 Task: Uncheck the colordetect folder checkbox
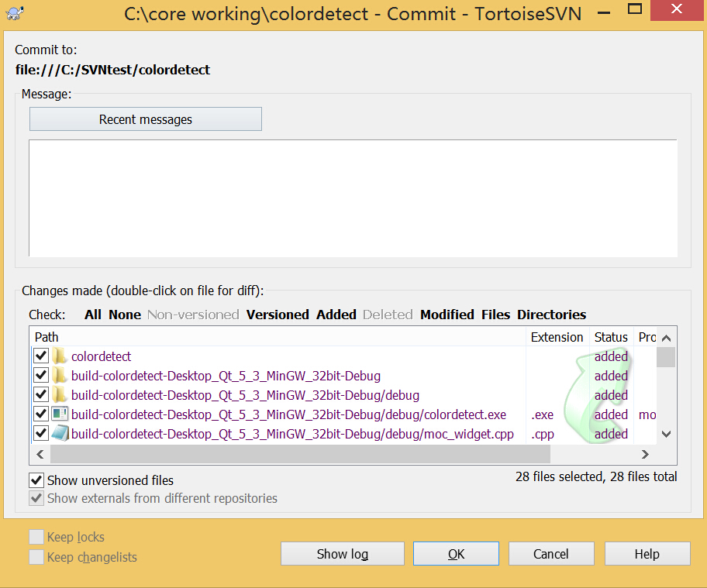[x=41, y=356]
